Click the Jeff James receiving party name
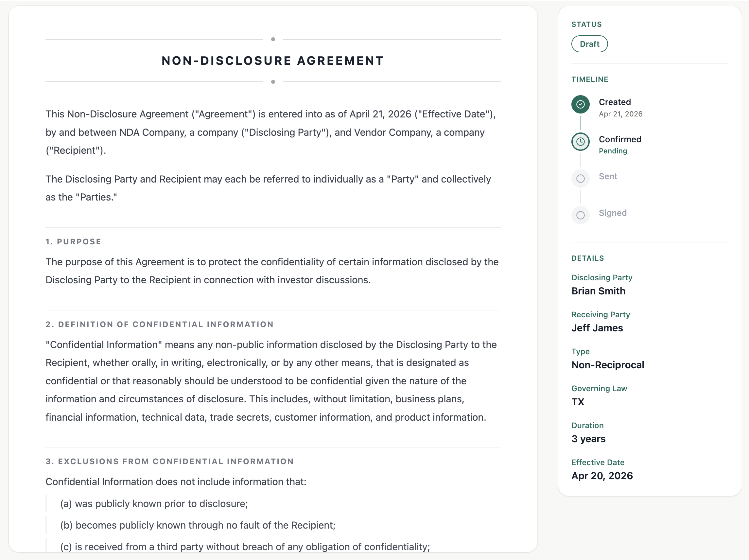The width and height of the screenshot is (749, 560). pyautogui.click(x=597, y=328)
